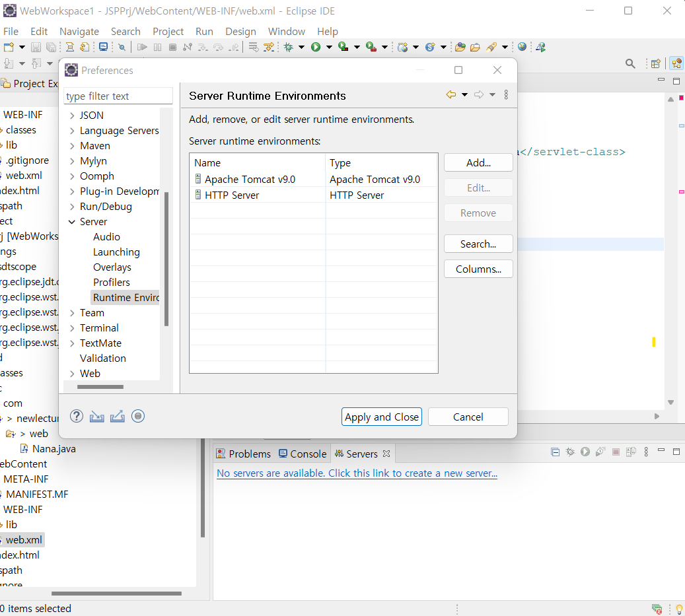Screen dimensions: 685x616
Task: Click Apply and Close
Action: coord(382,417)
